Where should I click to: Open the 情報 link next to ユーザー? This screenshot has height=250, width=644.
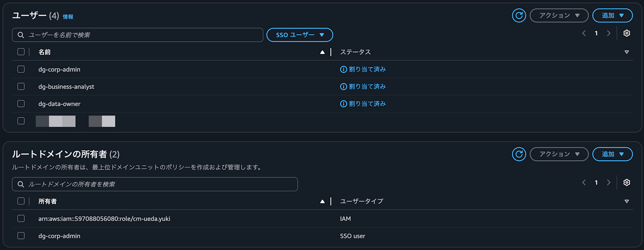coord(68,17)
